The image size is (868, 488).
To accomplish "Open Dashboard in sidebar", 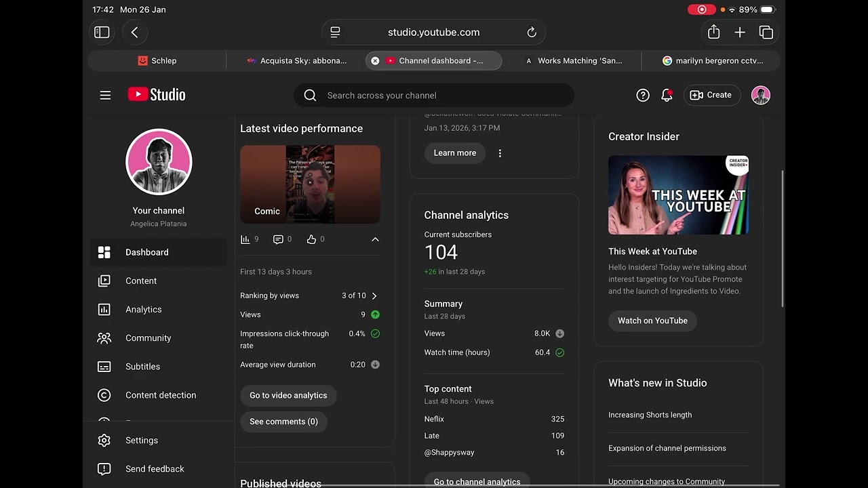I will pyautogui.click(x=159, y=252).
